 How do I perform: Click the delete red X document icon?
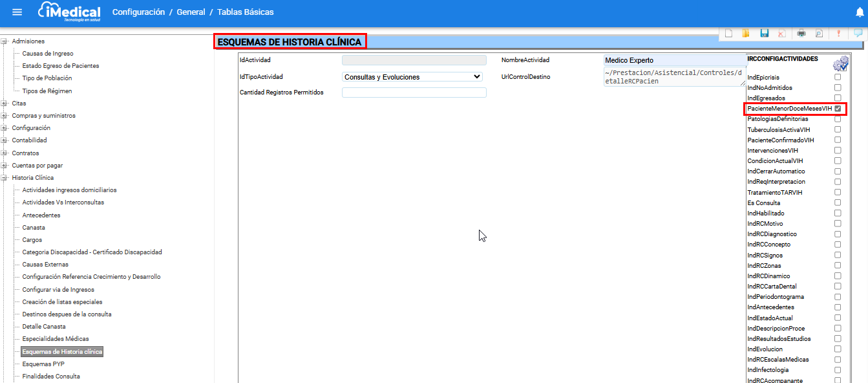click(781, 34)
